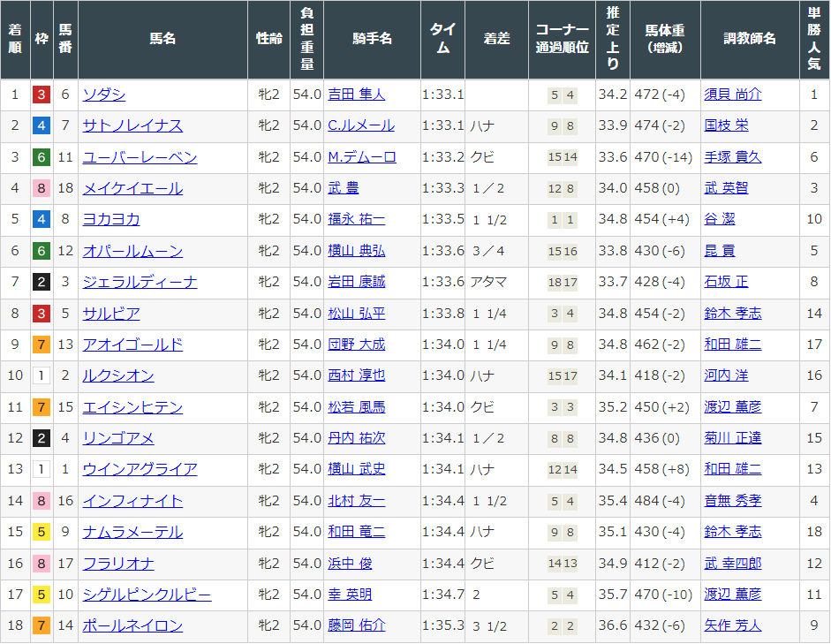Open trainer 和田 雄二 in アオイゴールド row
Viewport: 831px width, 644px height.
coord(732,345)
